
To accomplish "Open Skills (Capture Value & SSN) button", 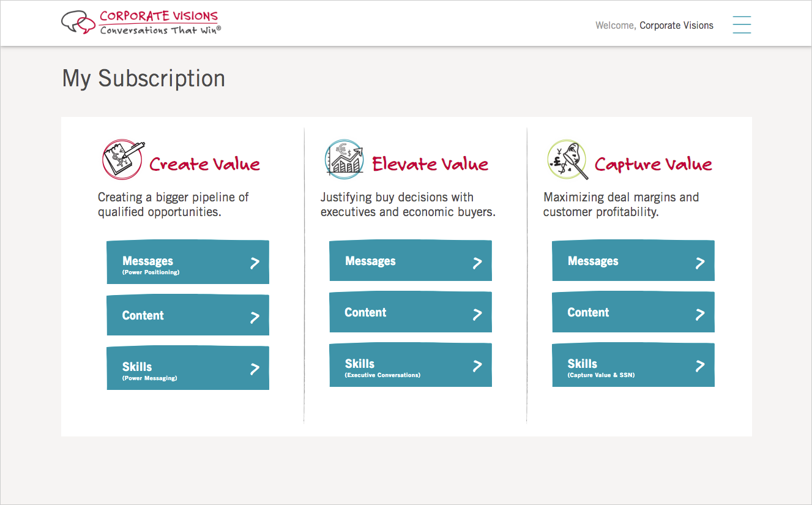I will tap(633, 365).
